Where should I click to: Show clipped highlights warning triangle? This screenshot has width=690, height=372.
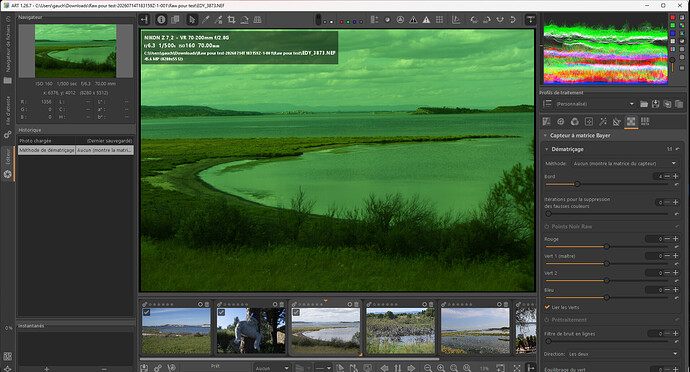(426, 19)
